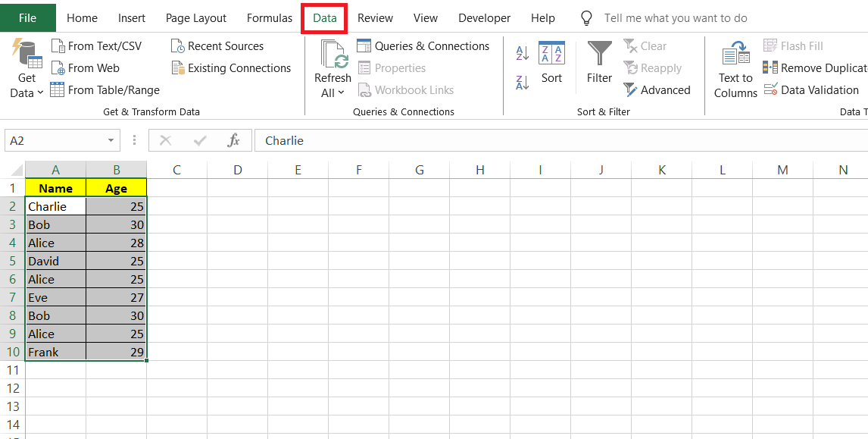Switch to the Home tab
This screenshot has height=439, width=868.
pyautogui.click(x=82, y=17)
